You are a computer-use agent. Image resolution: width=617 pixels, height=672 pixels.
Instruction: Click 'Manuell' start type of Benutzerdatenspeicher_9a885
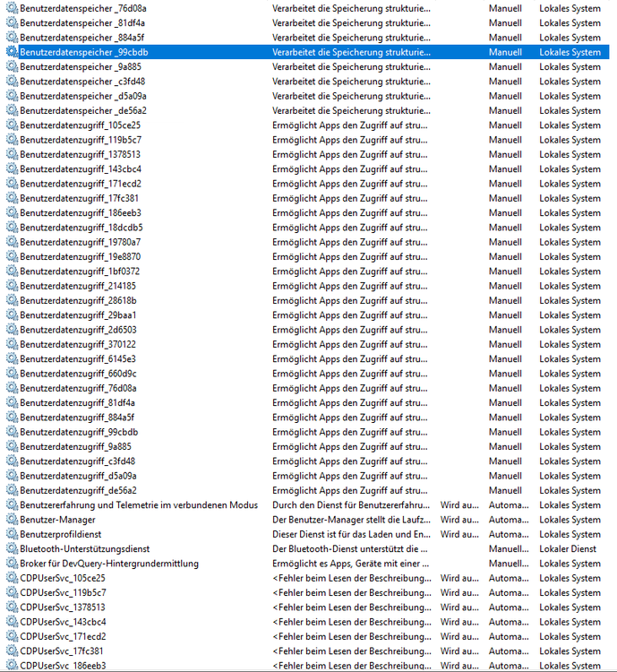click(505, 66)
